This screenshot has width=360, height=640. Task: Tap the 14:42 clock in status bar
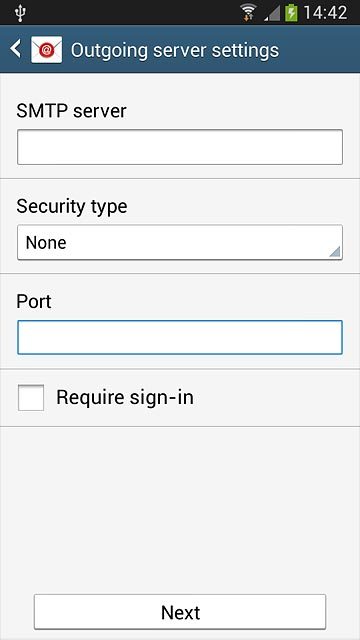tap(325, 13)
